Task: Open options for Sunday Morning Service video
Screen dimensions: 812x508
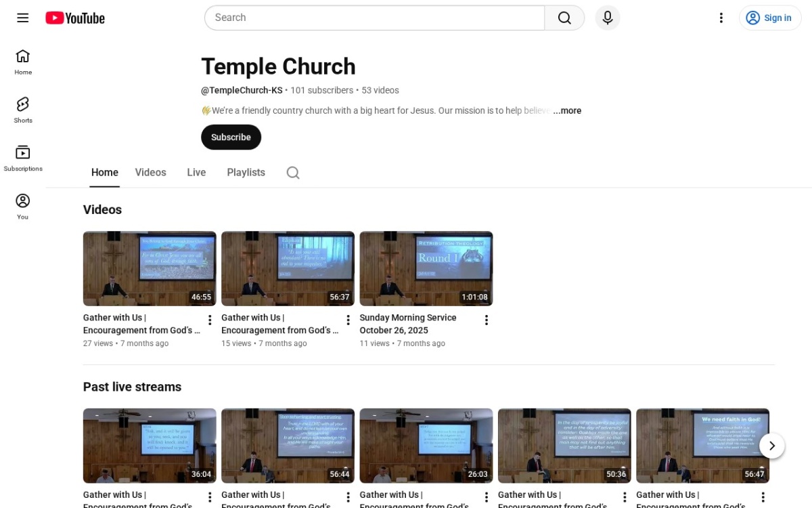Action: pyautogui.click(x=487, y=320)
